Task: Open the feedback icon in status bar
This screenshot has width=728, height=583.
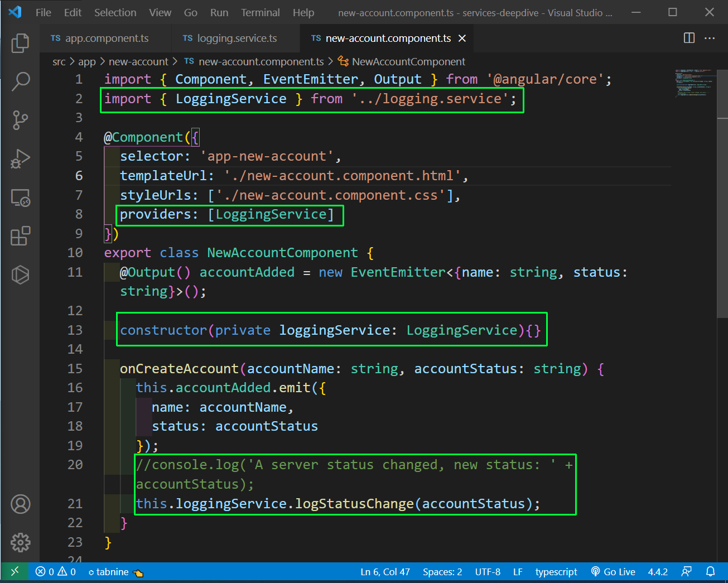Action: click(687, 572)
